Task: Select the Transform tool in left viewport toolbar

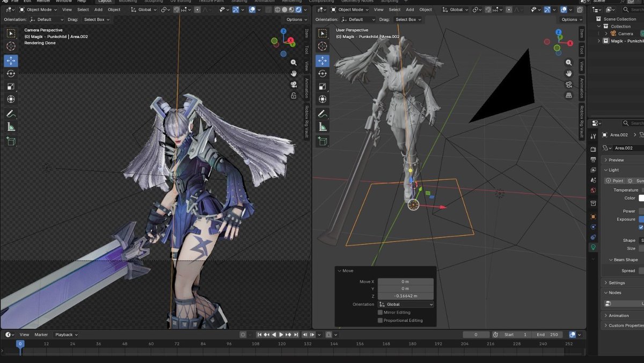Action: pyautogui.click(x=11, y=99)
